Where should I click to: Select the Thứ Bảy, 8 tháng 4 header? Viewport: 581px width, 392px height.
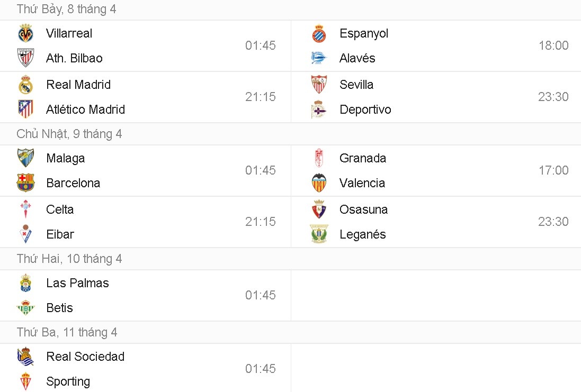(x=67, y=9)
